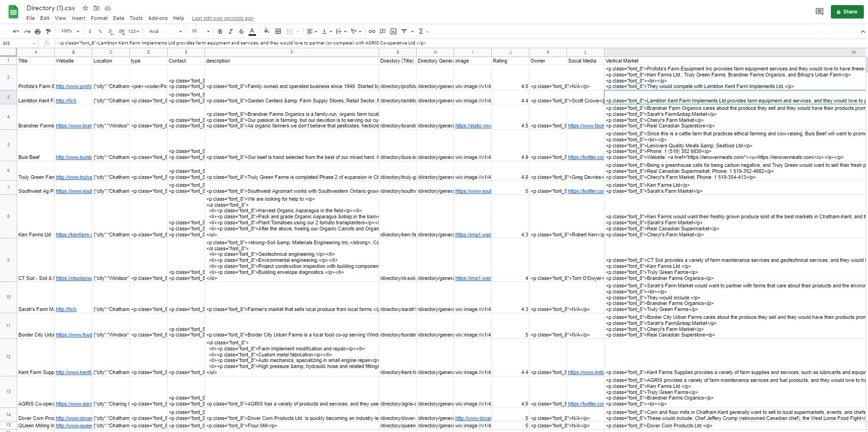
Task: Open the AGRIS Co-operative website link
Action: point(74,404)
